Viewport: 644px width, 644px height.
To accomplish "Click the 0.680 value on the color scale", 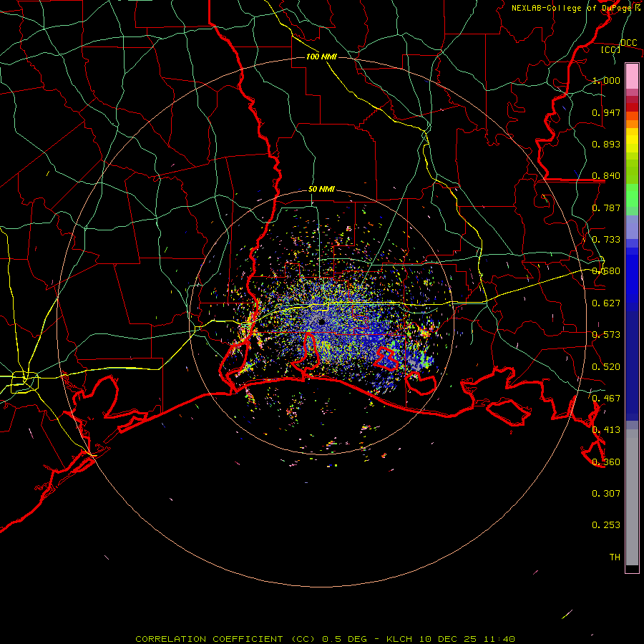I will click(606, 271).
